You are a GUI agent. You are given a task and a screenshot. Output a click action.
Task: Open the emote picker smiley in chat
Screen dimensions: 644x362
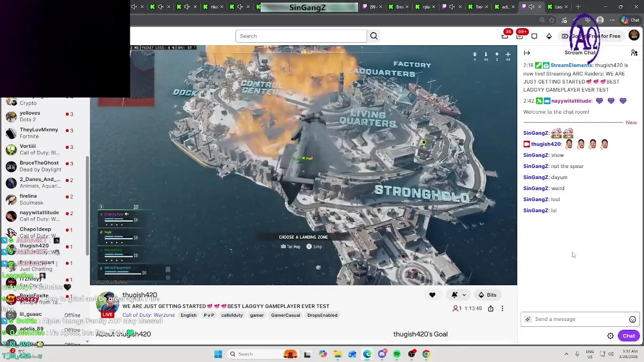632,319
